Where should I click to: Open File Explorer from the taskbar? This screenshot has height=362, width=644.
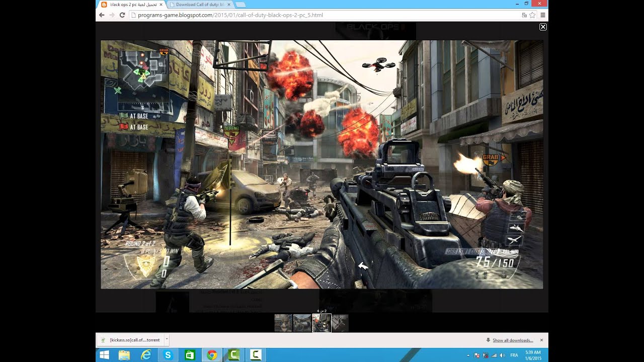pyautogui.click(x=124, y=355)
